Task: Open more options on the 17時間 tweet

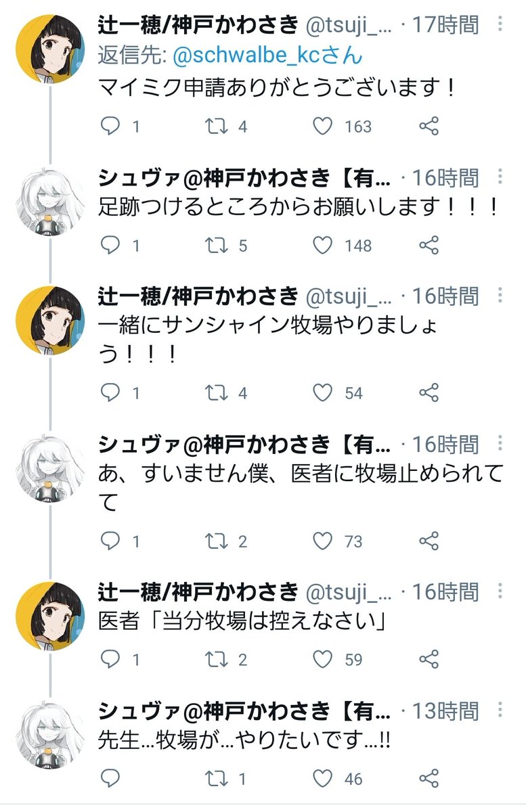Action: pos(500,25)
